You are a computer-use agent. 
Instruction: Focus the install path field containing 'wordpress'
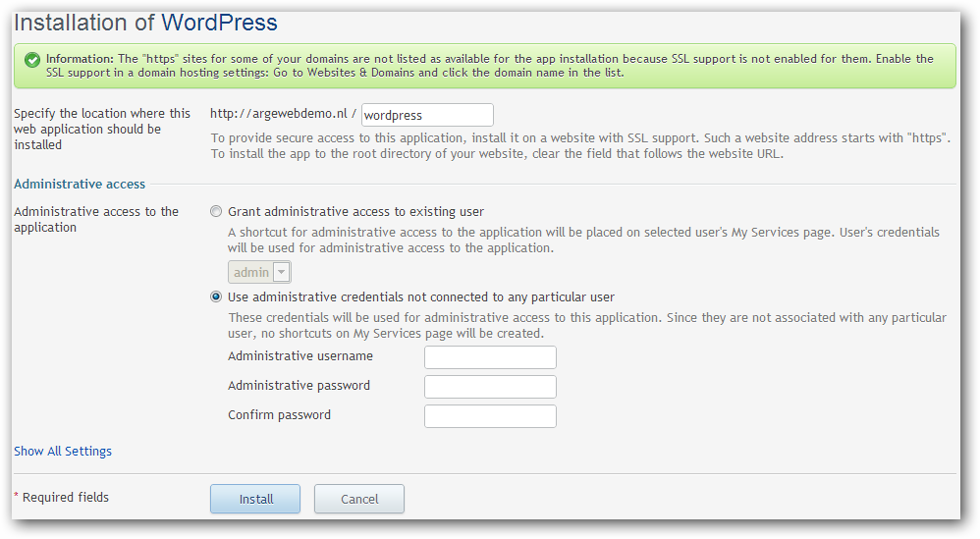(427, 115)
